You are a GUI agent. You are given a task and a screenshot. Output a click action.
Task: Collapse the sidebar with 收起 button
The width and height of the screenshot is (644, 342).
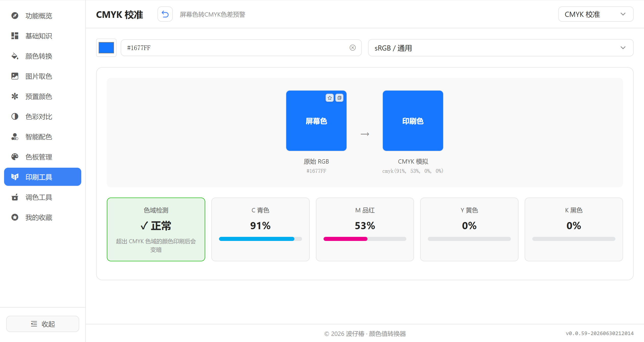coord(43,324)
